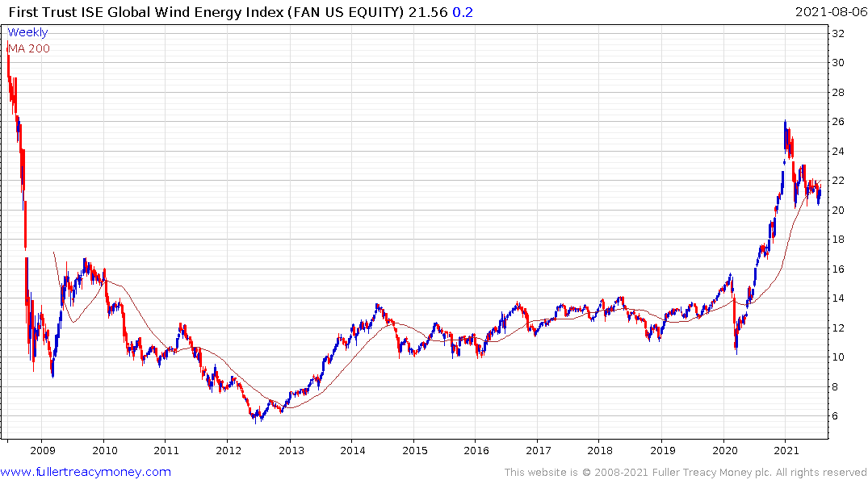Click the 2018 x-axis label
This screenshot has width=868, height=484.
coord(600,450)
